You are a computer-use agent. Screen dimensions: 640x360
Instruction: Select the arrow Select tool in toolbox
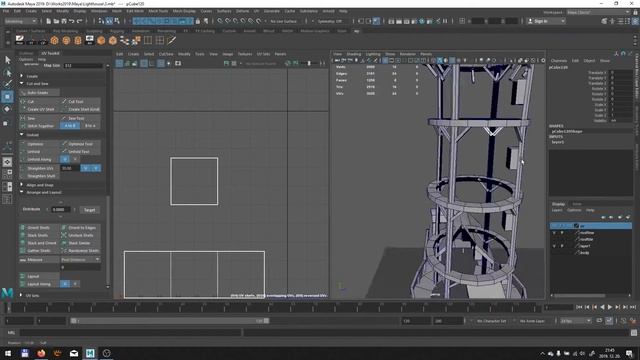(7, 60)
